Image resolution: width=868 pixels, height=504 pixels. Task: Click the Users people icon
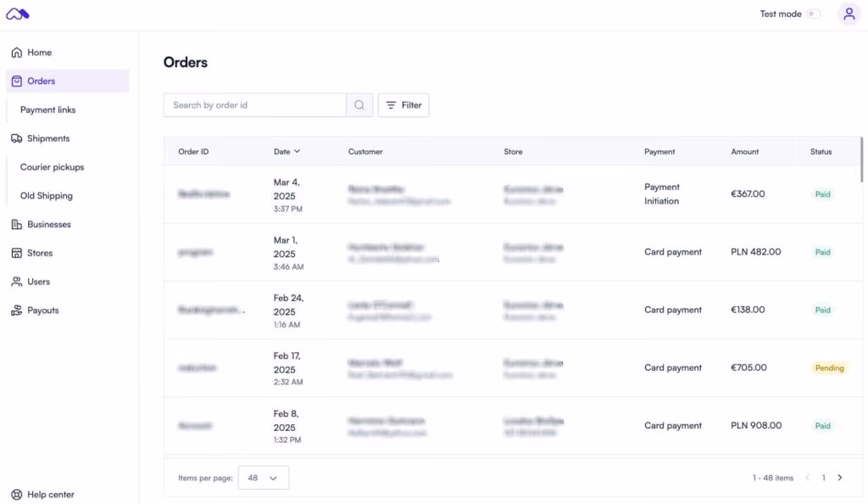17,282
